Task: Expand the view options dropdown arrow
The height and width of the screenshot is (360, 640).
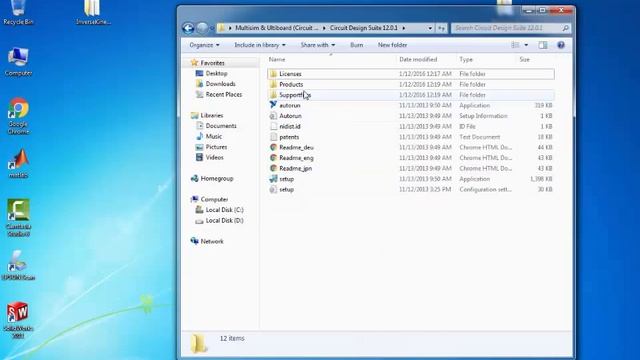Action: (526, 45)
